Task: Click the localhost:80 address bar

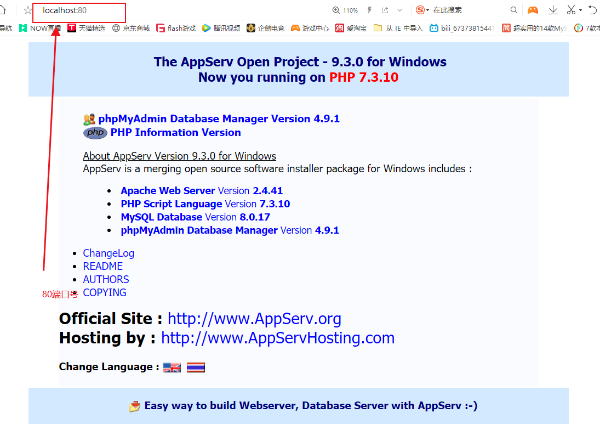Action: pyautogui.click(x=79, y=12)
